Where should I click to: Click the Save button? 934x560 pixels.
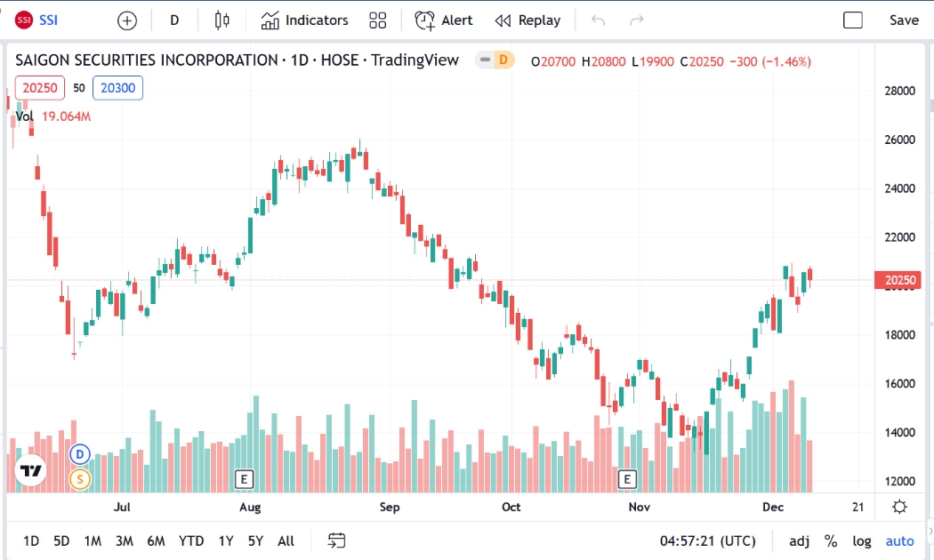[x=904, y=20]
